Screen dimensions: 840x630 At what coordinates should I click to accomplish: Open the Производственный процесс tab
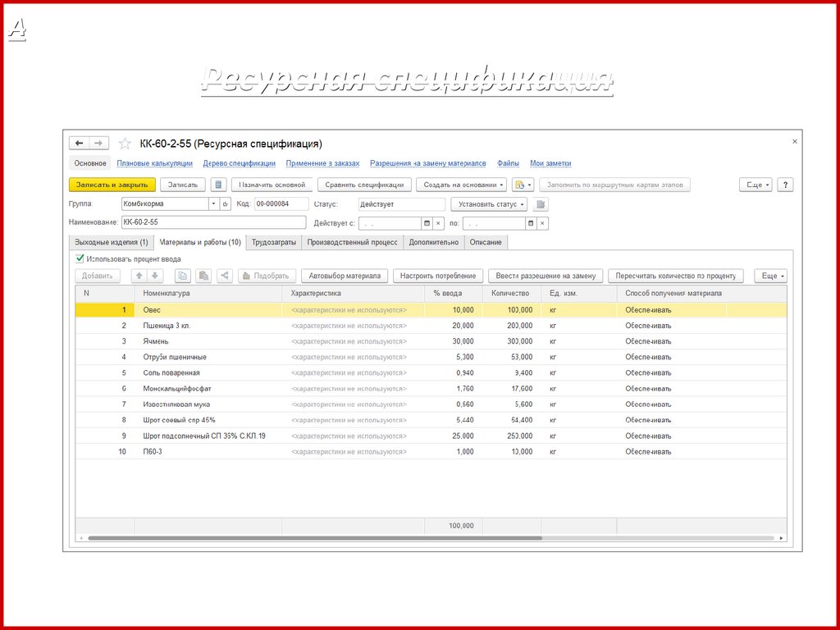click(x=352, y=242)
